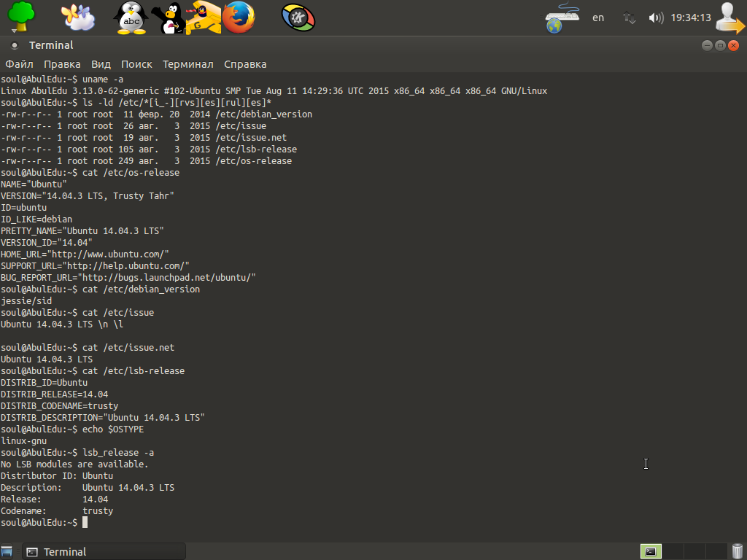
Task: Open the Поиск menu
Action: (x=136, y=64)
